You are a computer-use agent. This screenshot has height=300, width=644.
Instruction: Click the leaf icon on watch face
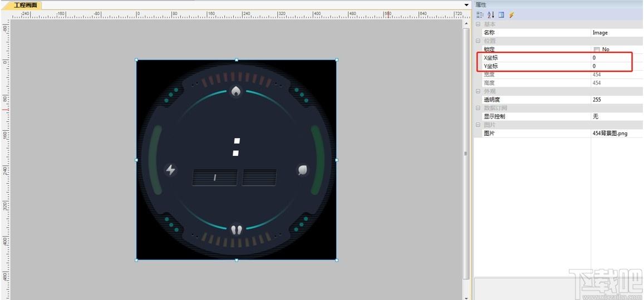tap(303, 170)
